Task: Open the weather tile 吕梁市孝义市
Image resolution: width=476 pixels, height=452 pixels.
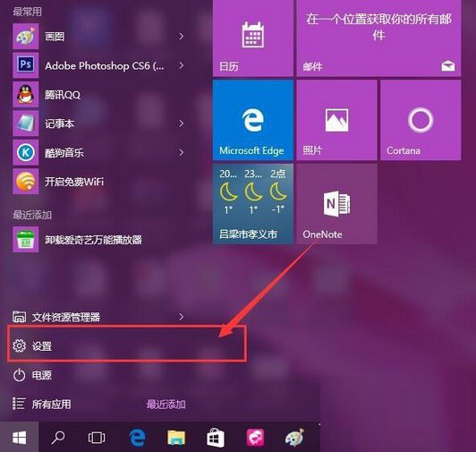Action: tap(253, 204)
